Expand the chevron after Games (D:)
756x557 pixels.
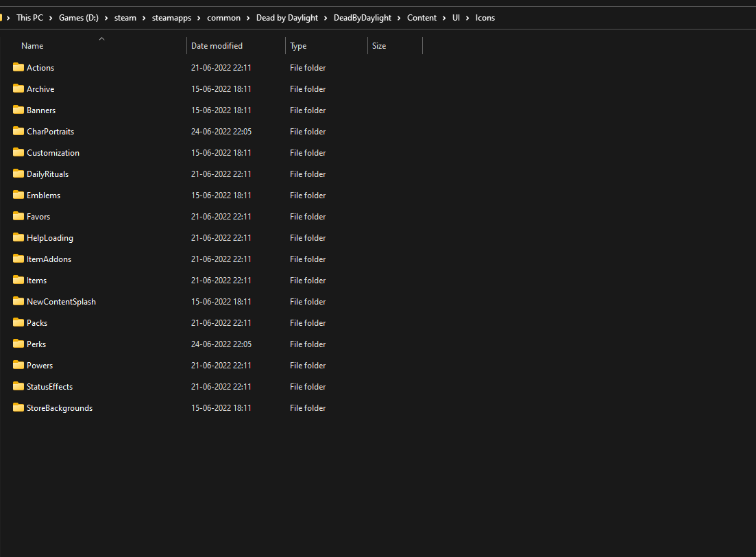tap(106, 18)
